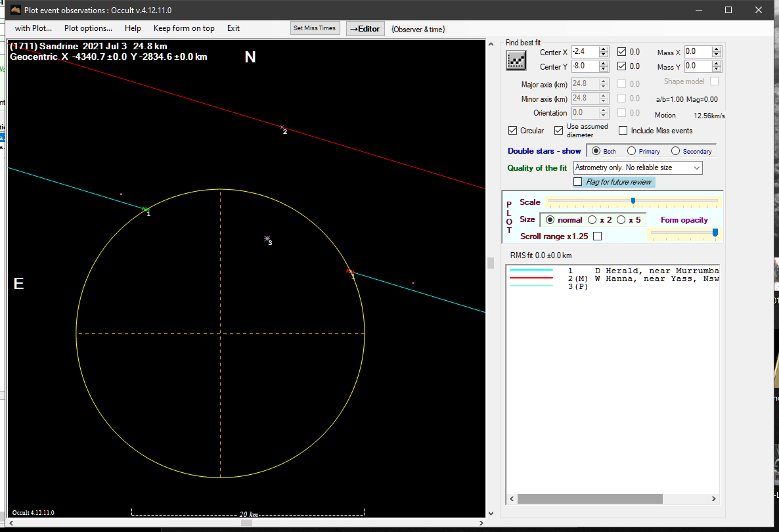779x532 pixels.
Task: Click chord 2 miss marker on plot
Action: (x=282, y=127)
